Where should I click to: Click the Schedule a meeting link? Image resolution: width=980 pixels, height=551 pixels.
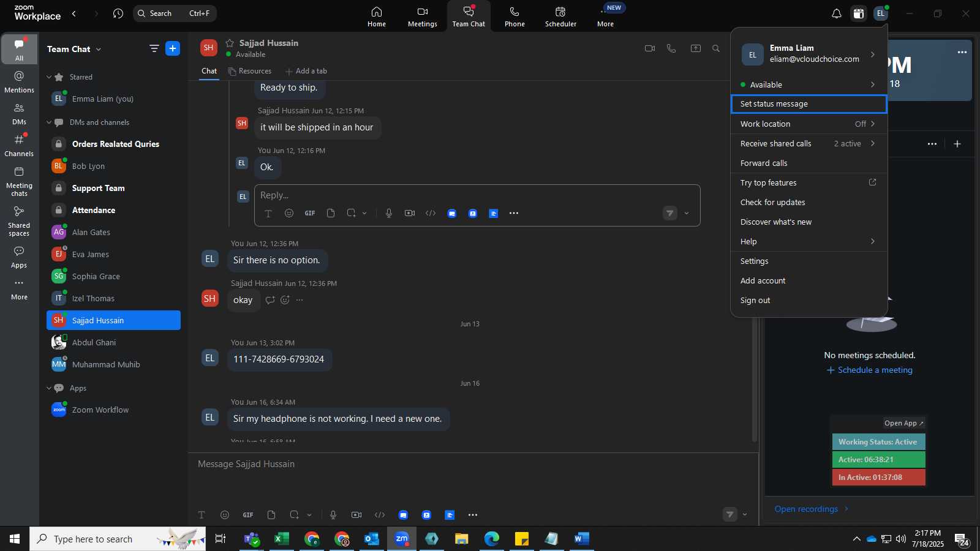[869, 370]
